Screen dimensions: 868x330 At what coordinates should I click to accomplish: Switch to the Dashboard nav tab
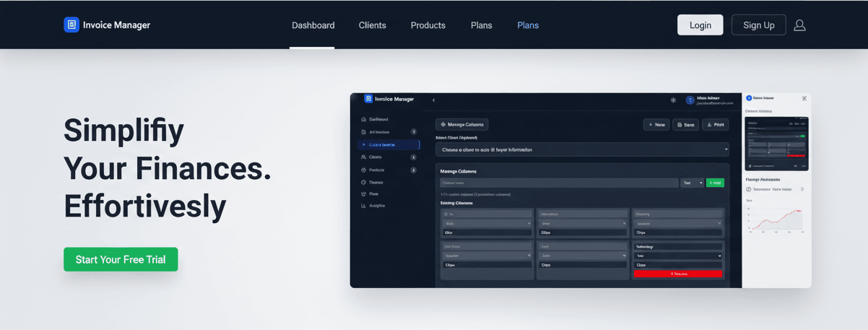pos(313,25)
